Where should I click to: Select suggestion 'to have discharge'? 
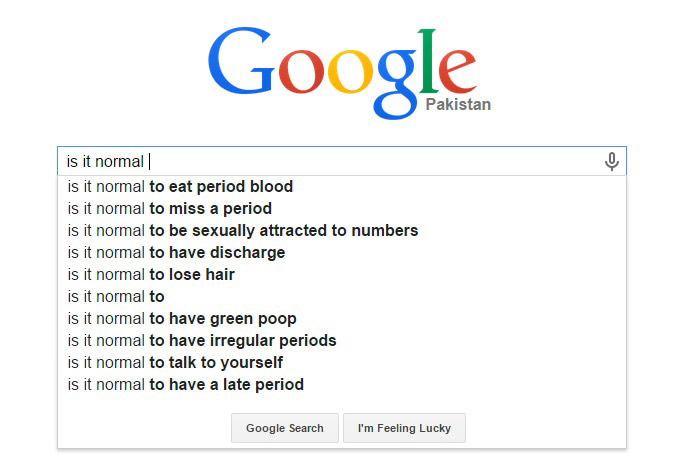tap(342, 253)
